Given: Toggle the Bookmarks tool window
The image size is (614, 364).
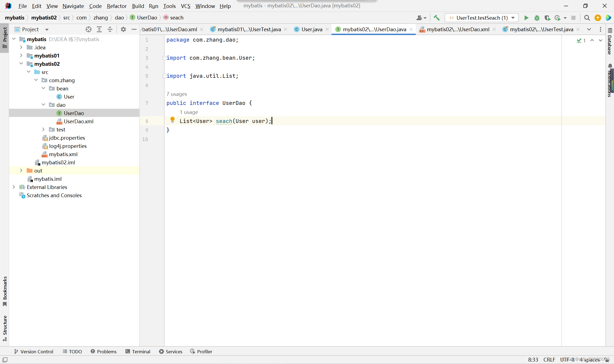Looking at the screenshot, I should coord(5,291).
